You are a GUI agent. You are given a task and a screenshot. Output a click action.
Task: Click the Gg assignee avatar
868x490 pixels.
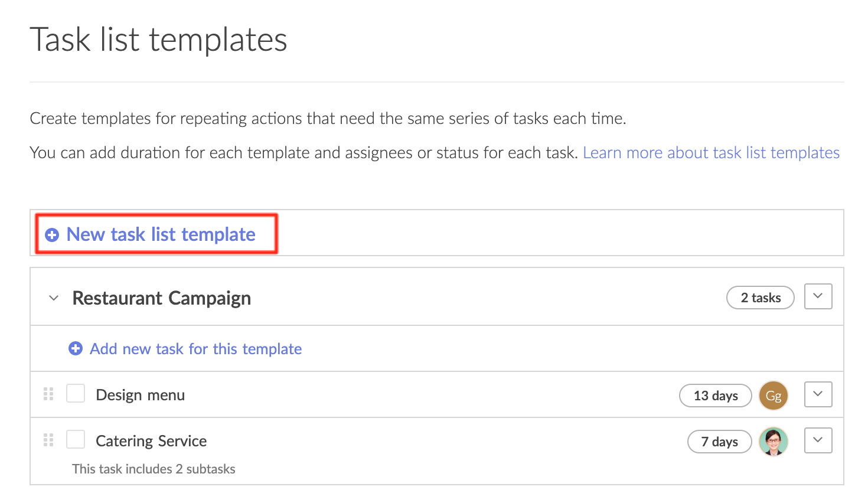[x=774, y=396]
